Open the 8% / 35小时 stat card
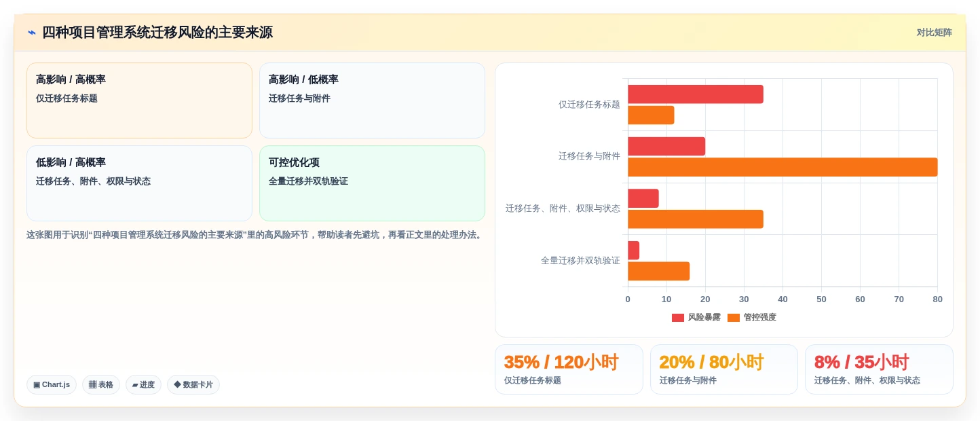 coord(879,369)
